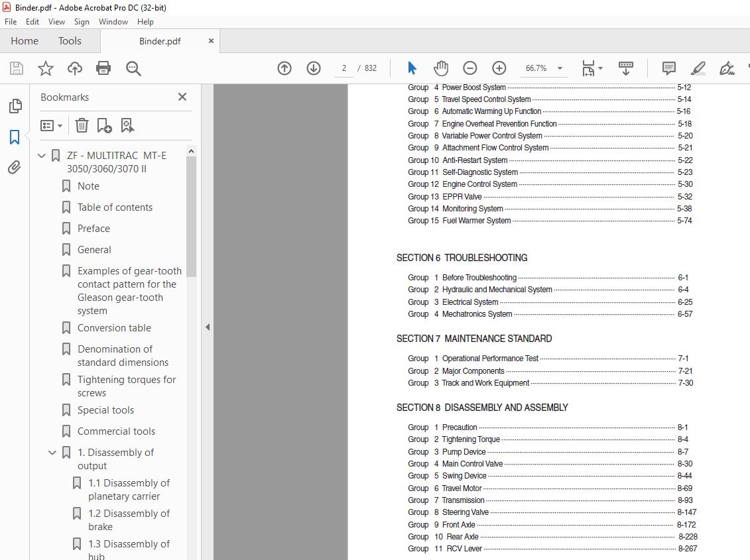Open the Sign menu

point(82,21)
